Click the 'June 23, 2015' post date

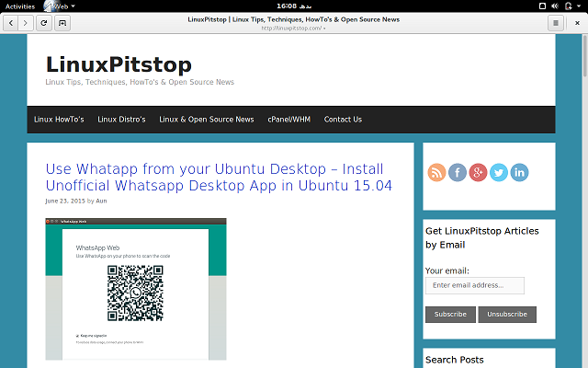65,201
